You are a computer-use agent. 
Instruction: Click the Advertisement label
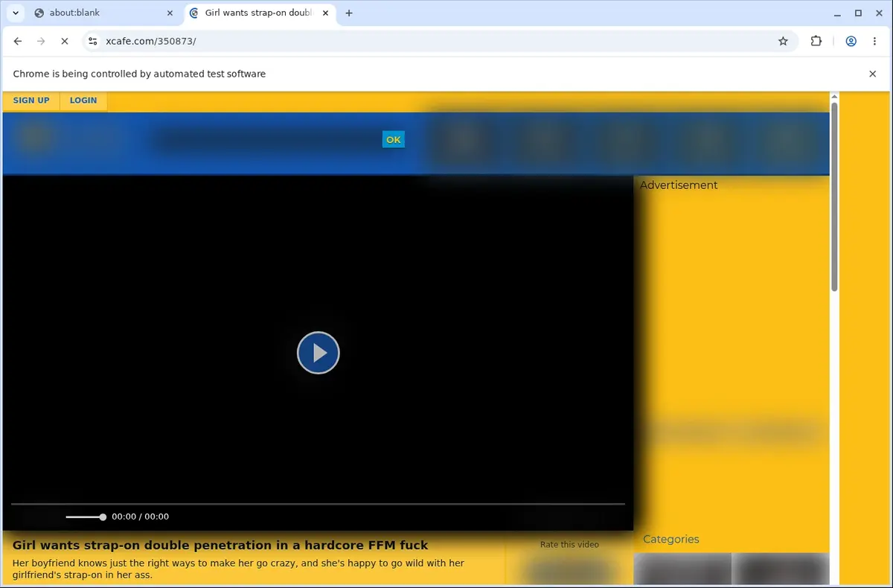tap(679, 185)
